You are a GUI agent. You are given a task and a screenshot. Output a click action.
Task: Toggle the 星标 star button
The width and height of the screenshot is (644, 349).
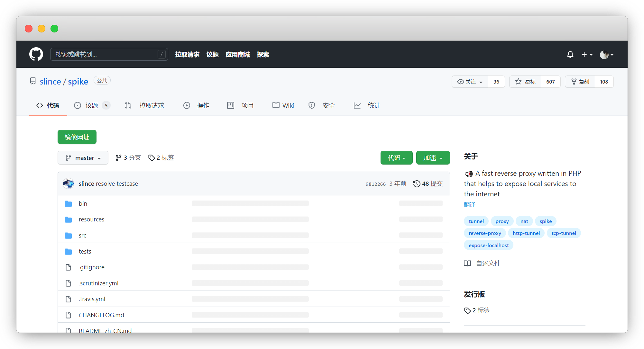pos(525,82)
